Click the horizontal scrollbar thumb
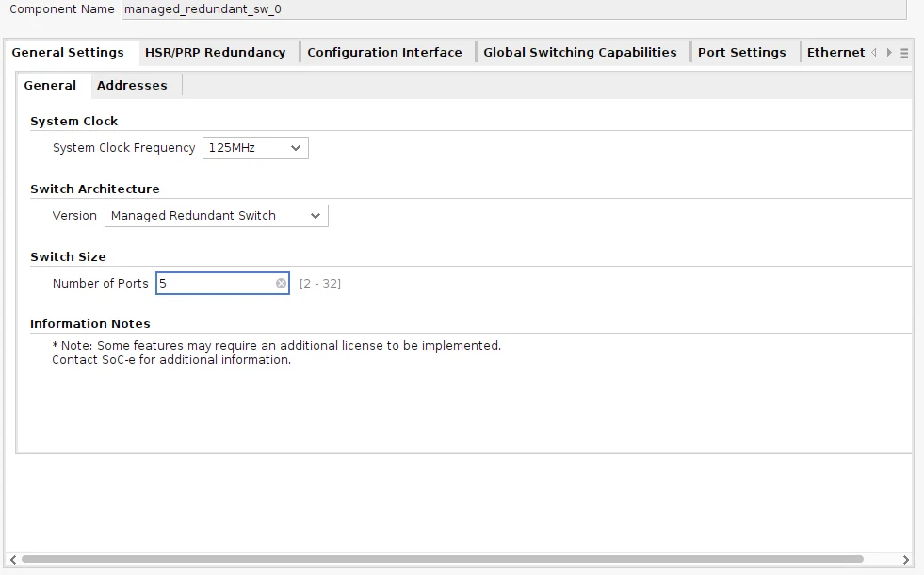This screenshot has width=924, height=575. point(443,559)
